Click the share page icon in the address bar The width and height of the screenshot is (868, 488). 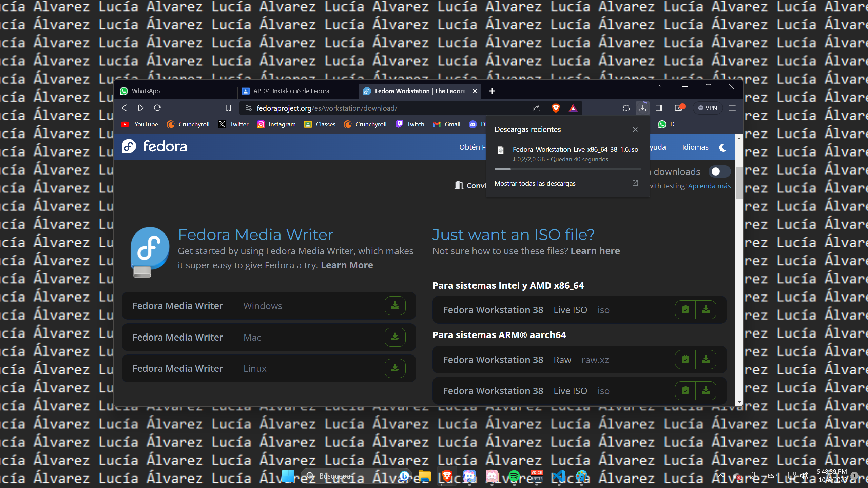(536, 108)
